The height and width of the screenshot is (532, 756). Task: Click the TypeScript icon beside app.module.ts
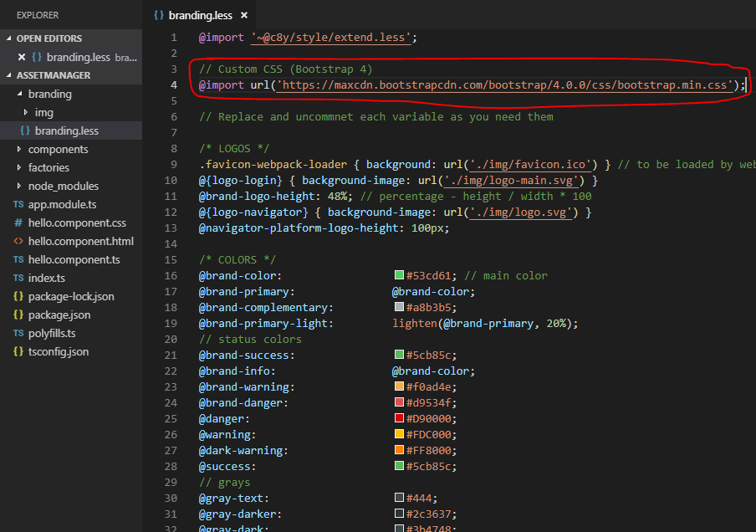[x=18, y=205]
